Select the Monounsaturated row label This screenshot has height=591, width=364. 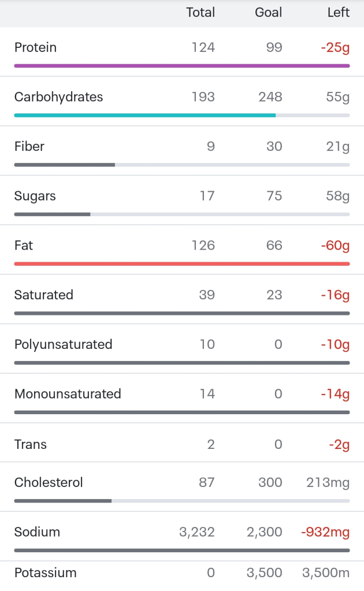coord(68,395)
